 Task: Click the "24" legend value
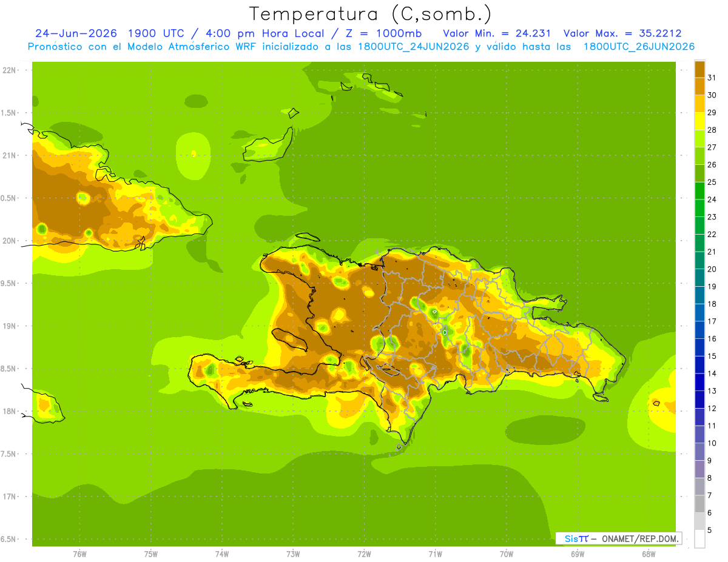pos(712,199)
